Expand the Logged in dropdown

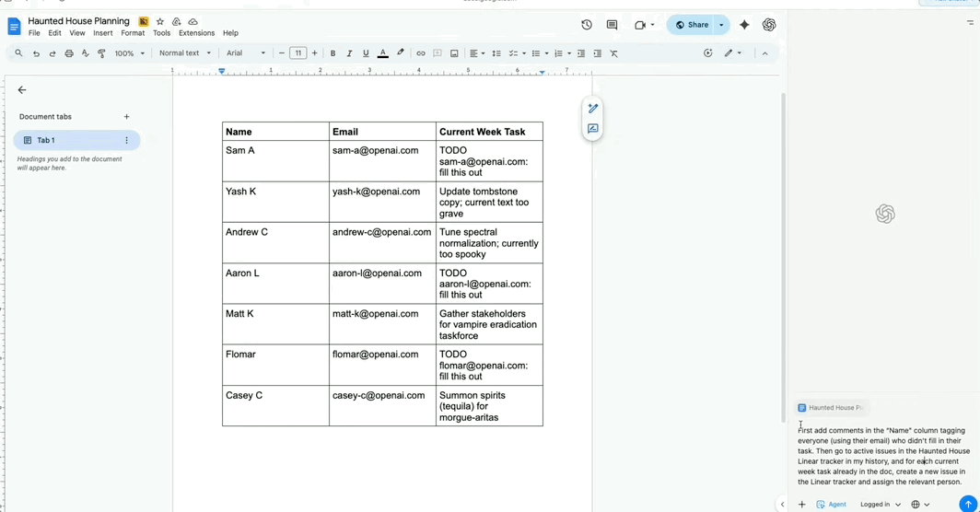click(881, 505)
